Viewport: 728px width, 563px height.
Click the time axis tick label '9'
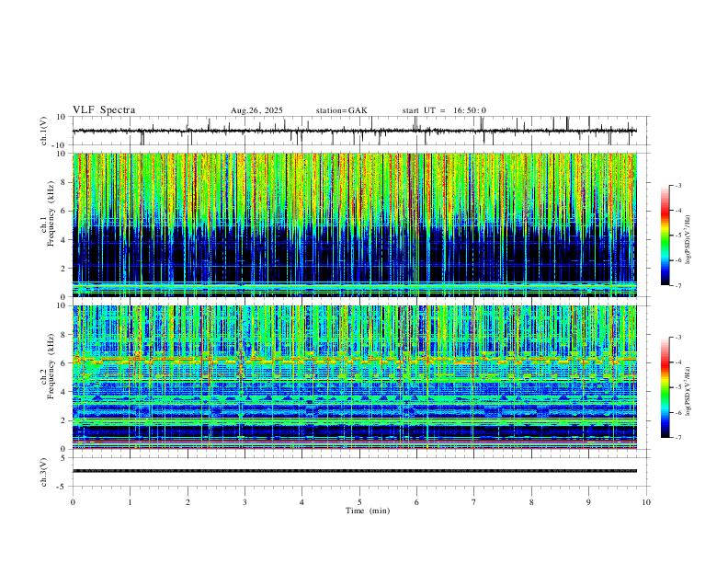point(588,502)
